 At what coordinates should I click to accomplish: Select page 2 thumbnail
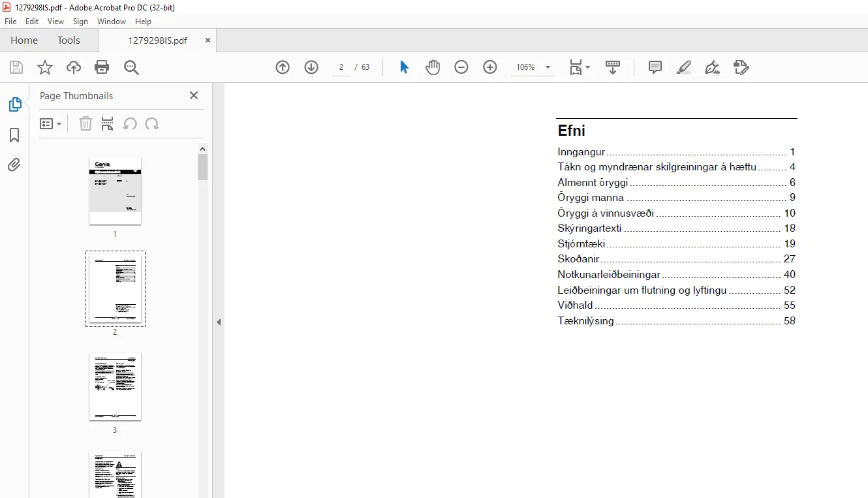[x=115, y=288]
